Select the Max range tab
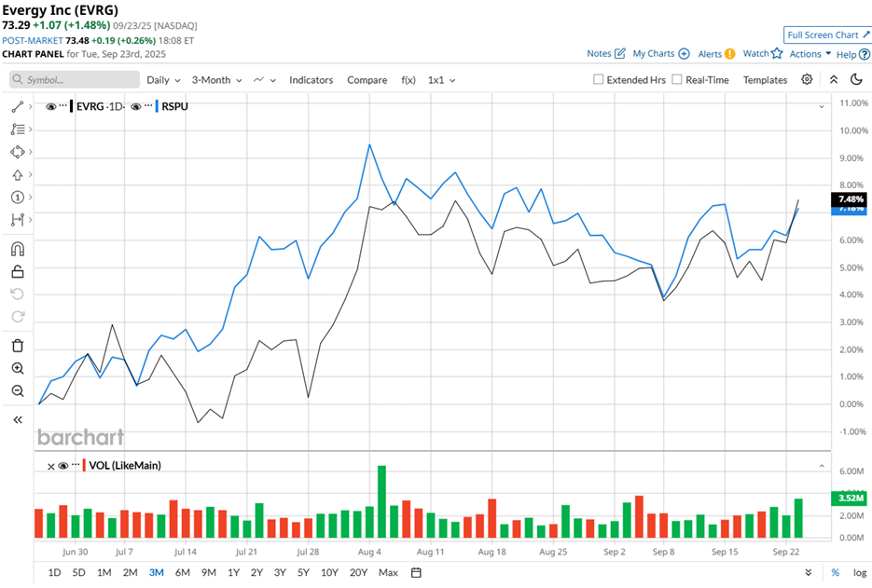The image size is (872, 588). pos(388,572)
